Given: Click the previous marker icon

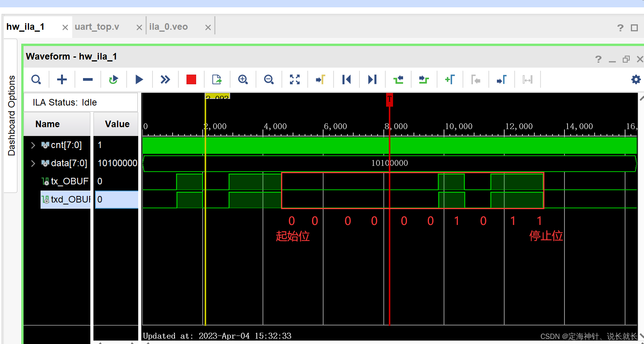Looking at the screenshot, I should 476,80.
